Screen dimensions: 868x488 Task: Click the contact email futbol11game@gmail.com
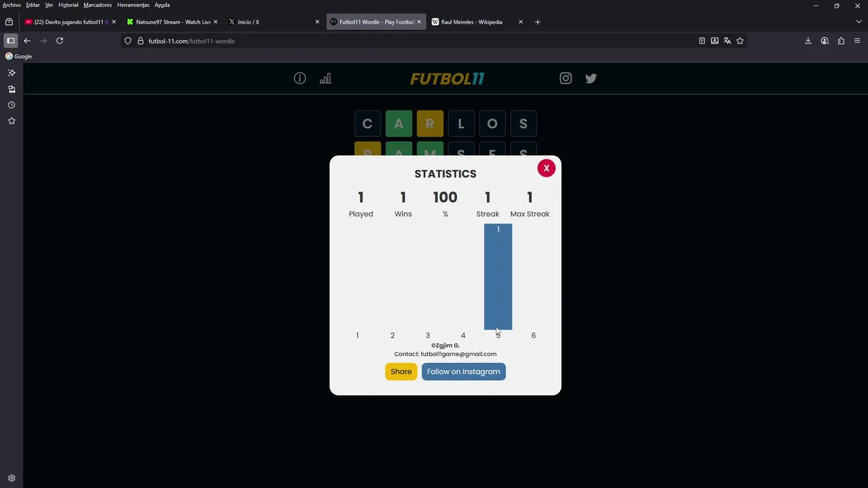(x=458, y=354)
